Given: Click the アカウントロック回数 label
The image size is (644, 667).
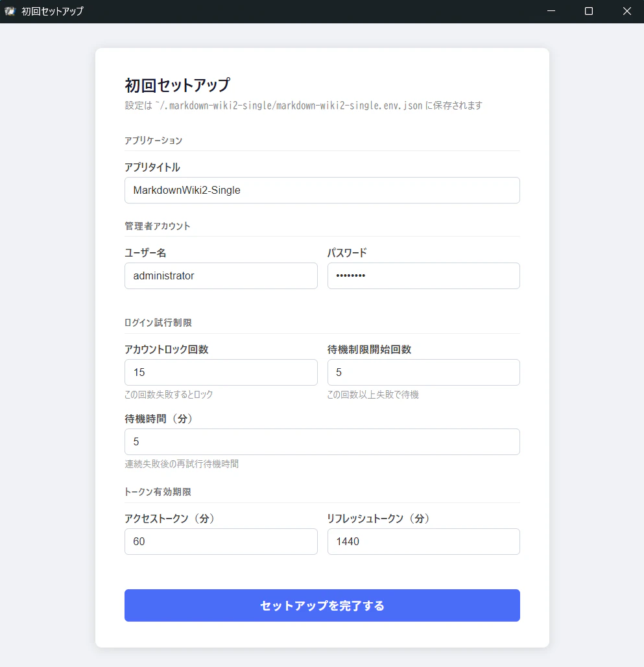Looking at the screenshot, I should [x=167, y=349].
